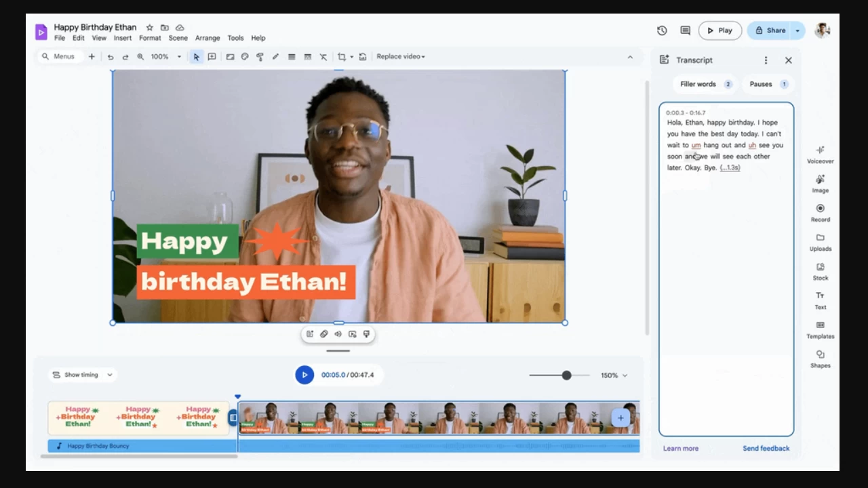Activate the Select arrow cursor tool
The width and height of the screenshot is (868, 488).
196,57
